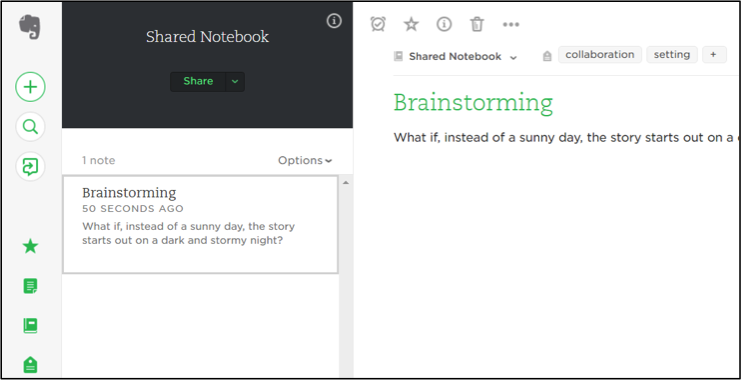Image resolution: width=741 pixels, height=380 pixels.
Task: Add a new tag with plus button
Action: pyautogui.click(x=714, y=54)
